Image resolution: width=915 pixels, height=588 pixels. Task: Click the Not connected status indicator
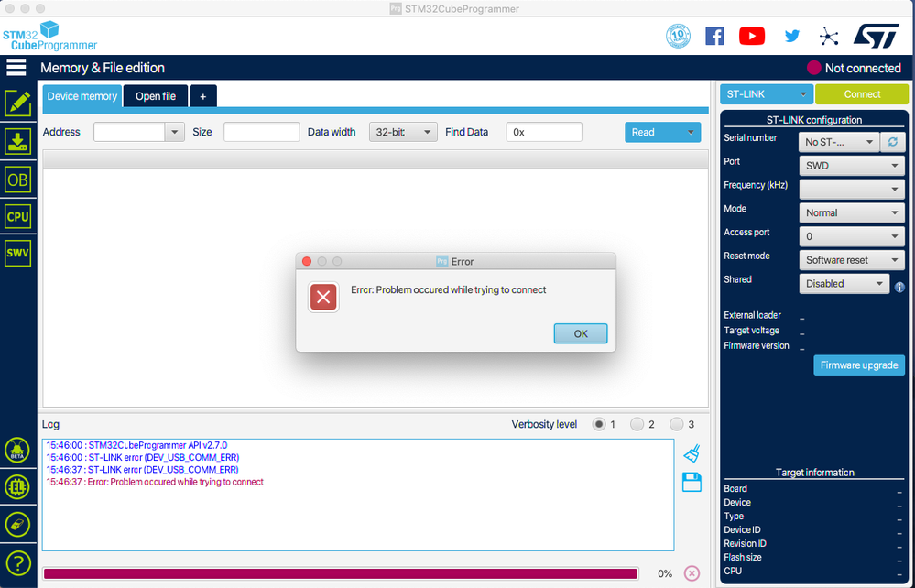(x=854, y=68)
